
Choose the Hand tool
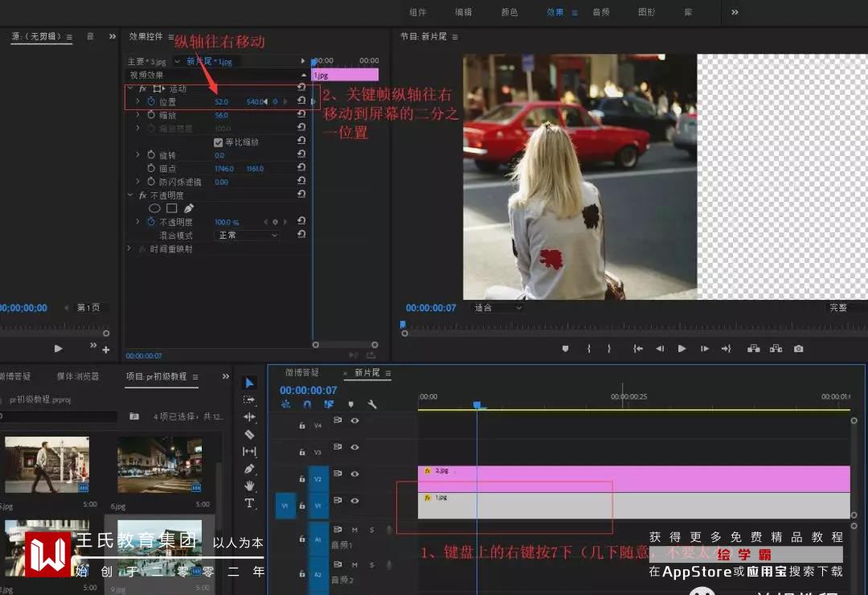pos(249,486)
